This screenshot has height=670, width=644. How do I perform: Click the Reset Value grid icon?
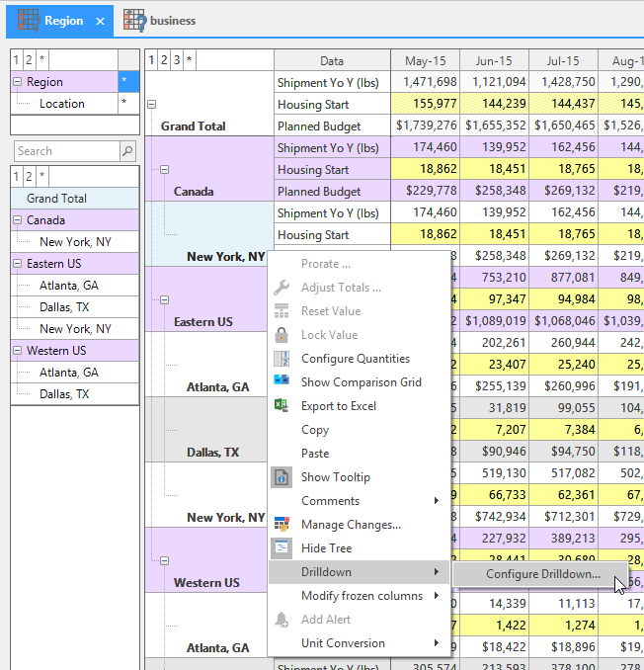point(282,311)
